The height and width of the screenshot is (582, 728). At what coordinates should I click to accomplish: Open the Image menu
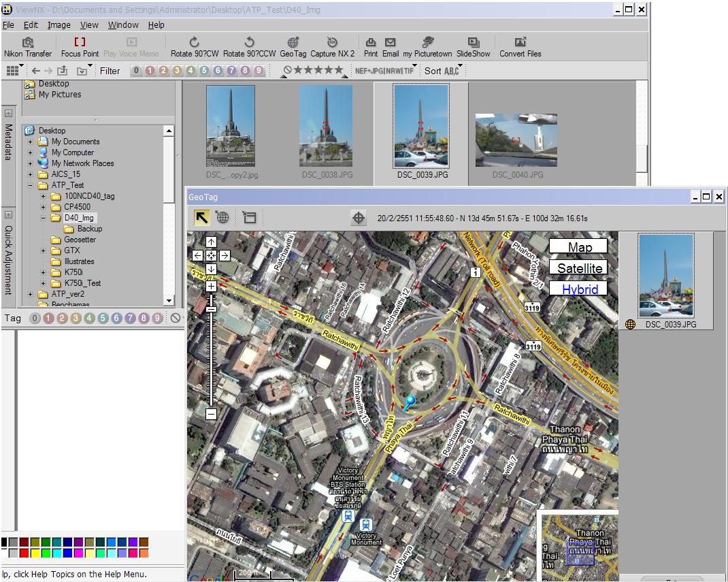click(x=59, y=25)
